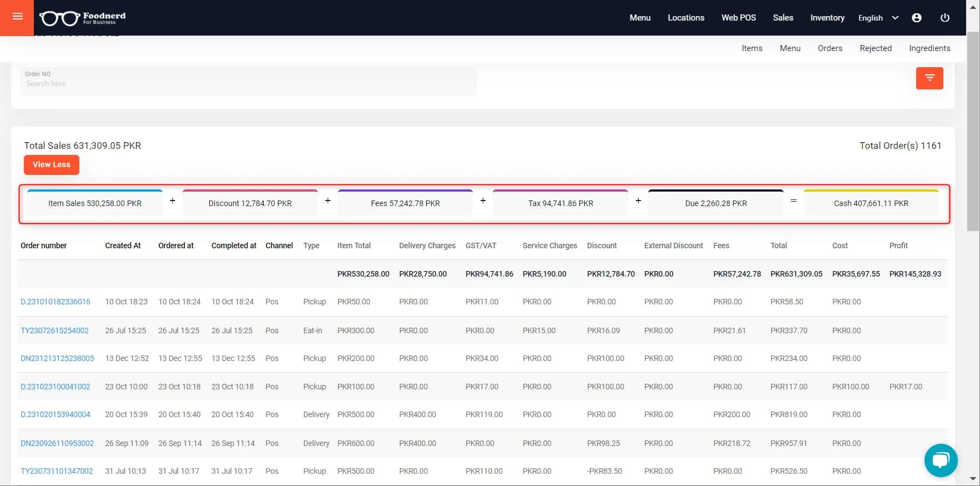The image size is (980, 486).
Task: Open Inventory in the top navigation
Action: click(827, 18)
